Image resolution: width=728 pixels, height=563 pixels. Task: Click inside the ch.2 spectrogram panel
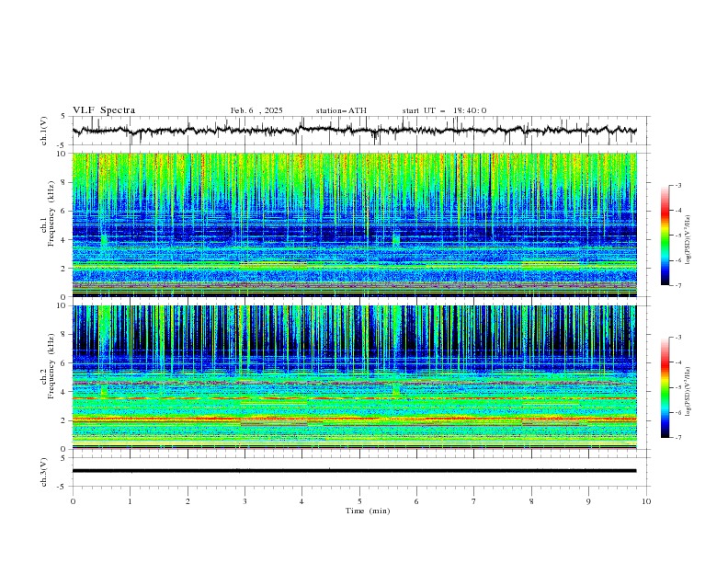[x=354, y=377]
